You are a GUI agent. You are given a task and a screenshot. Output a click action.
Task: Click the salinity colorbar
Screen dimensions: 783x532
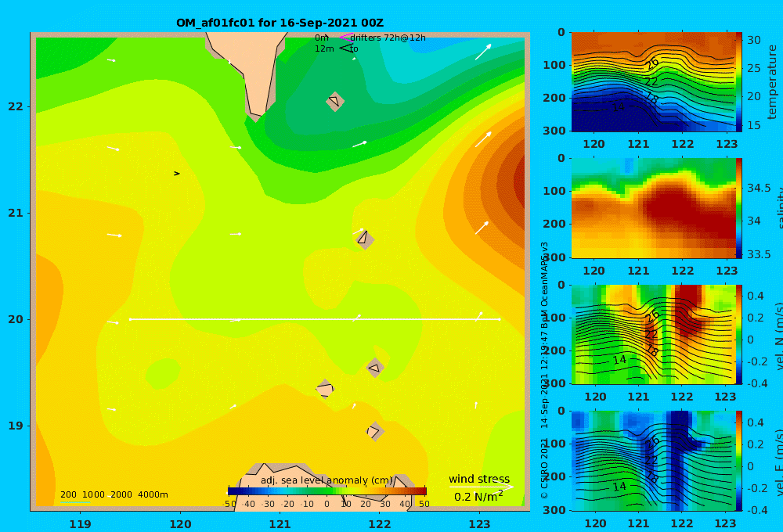pyautogui.click(x=739, y=208)
